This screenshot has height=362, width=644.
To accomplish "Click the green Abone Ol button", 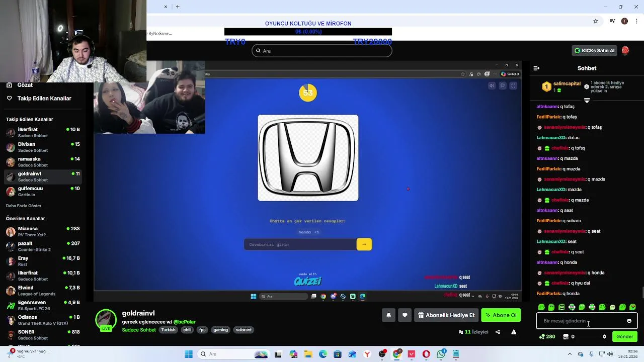I will tap(501, 315).
